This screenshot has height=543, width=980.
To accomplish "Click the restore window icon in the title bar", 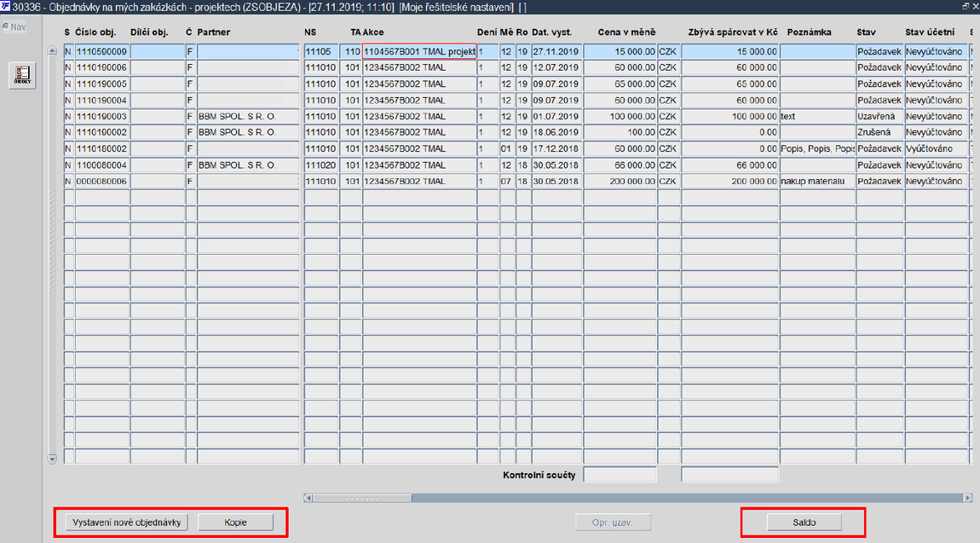I will 966,6.
